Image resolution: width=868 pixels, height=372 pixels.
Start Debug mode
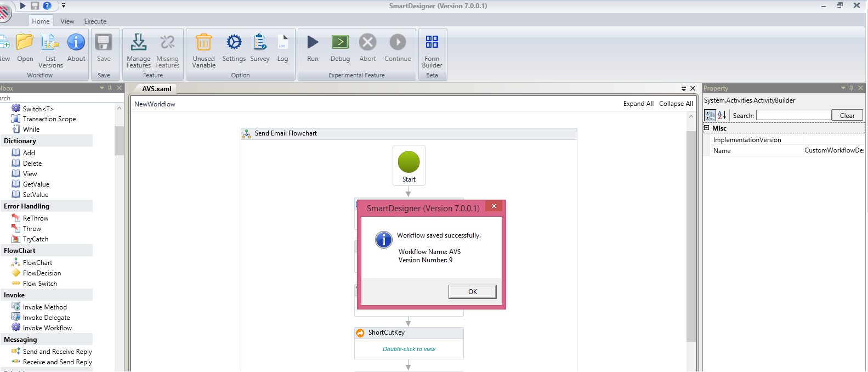[x=340, y=43]
